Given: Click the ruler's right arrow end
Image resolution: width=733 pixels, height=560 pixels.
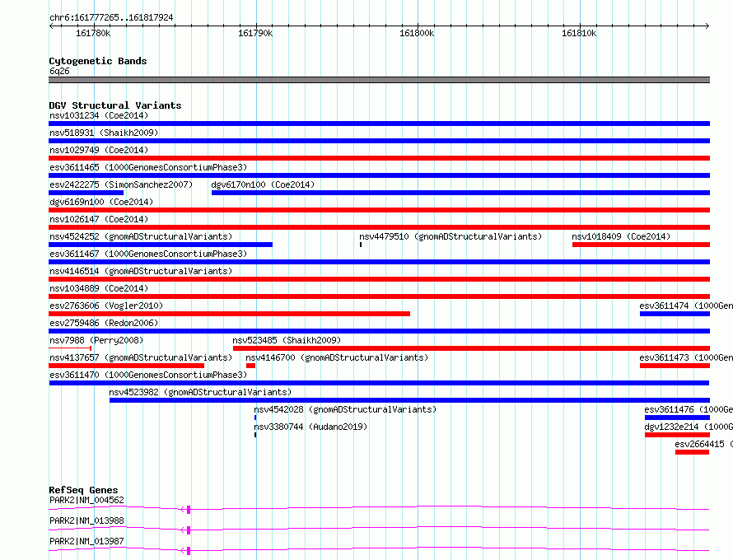Looking at the screenshot, I should [707, 26].
